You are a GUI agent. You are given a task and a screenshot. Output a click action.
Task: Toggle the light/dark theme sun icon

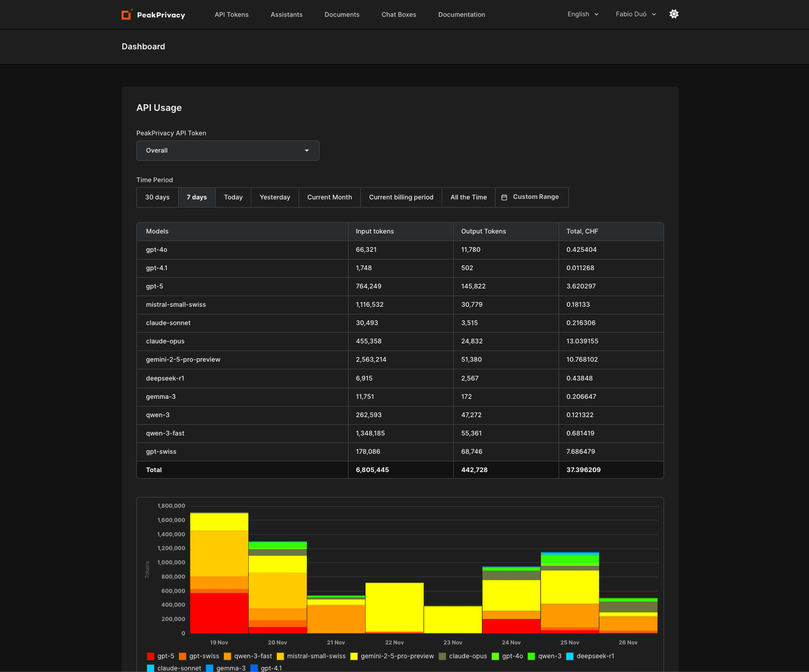pyautogui.click(x=674, y=14)
